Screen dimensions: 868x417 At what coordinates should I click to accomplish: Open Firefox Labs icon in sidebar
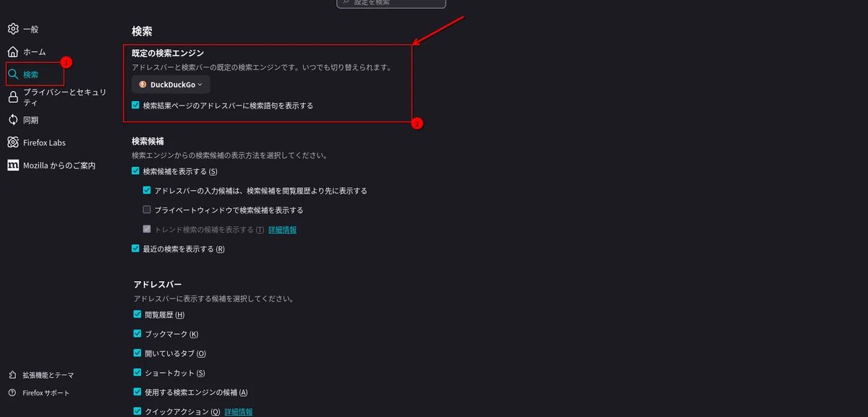[x=13, y=142]
